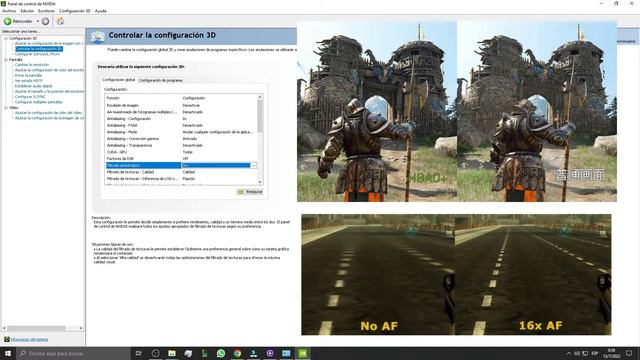
Task: Select Ver estado HDCP tree item
Action: [29, 81]
